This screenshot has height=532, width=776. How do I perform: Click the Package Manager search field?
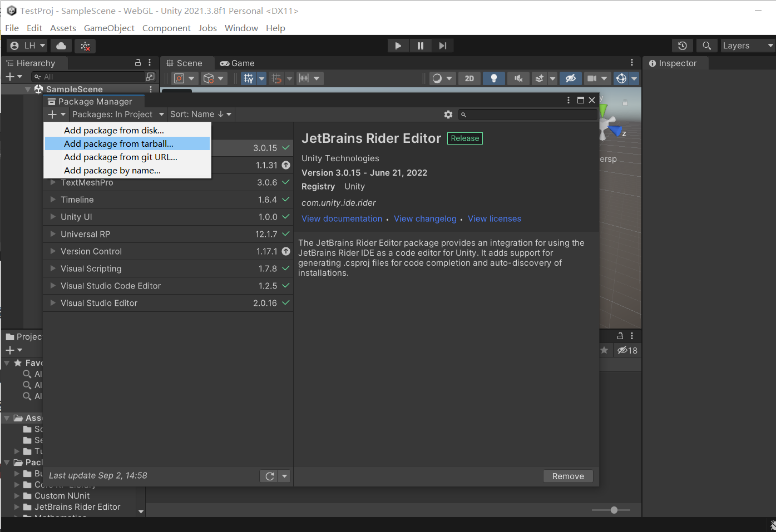527,115
